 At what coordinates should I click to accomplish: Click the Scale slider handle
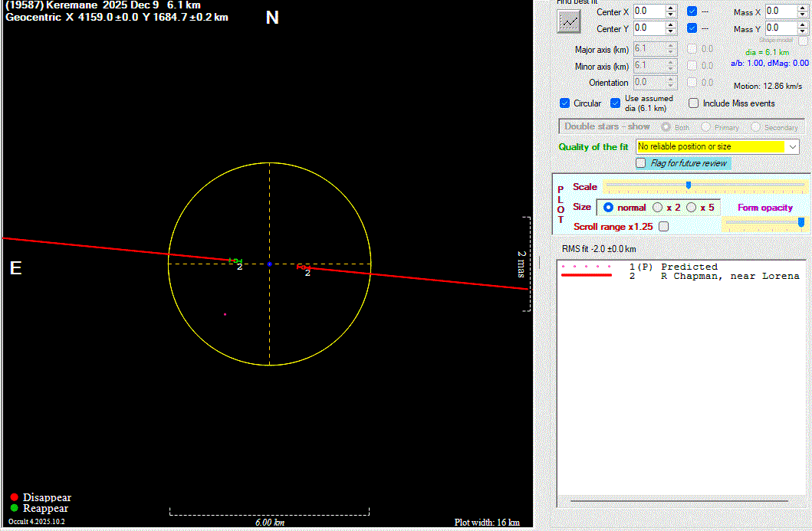689,185
